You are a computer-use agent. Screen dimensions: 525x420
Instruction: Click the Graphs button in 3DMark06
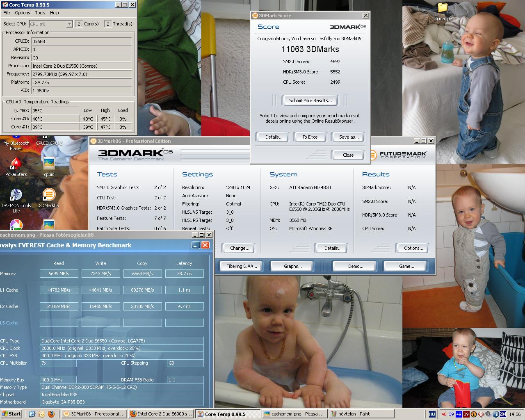click(x=292, y=266)
